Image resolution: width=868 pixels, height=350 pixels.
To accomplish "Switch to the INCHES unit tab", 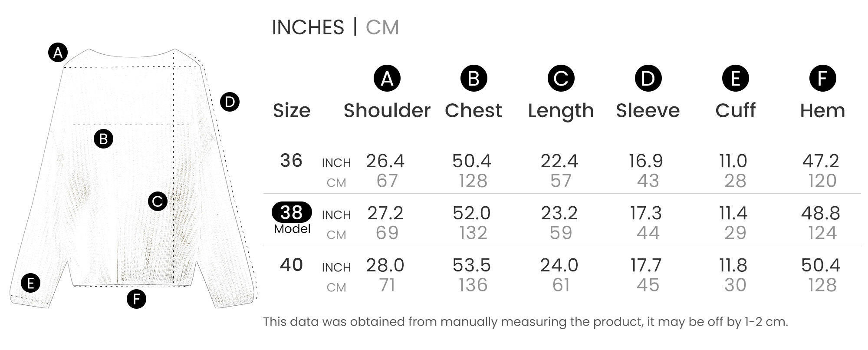I will click(x=308, y=27).
